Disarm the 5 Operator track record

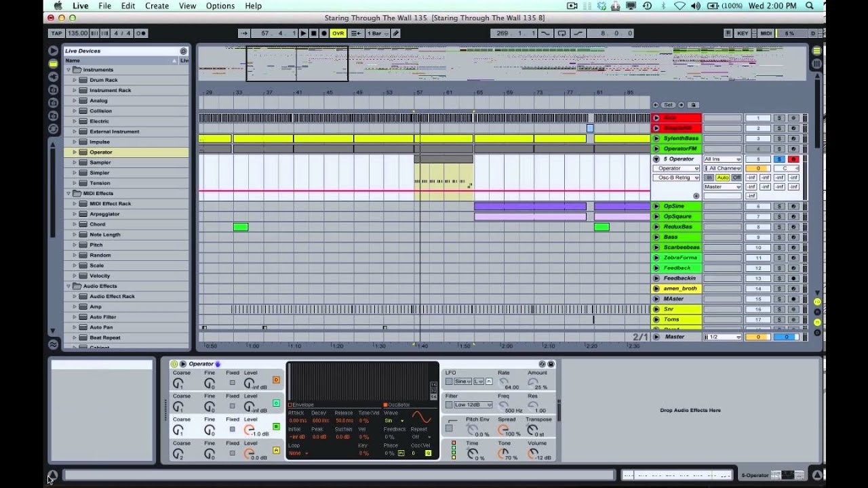[x=793, y=159]
